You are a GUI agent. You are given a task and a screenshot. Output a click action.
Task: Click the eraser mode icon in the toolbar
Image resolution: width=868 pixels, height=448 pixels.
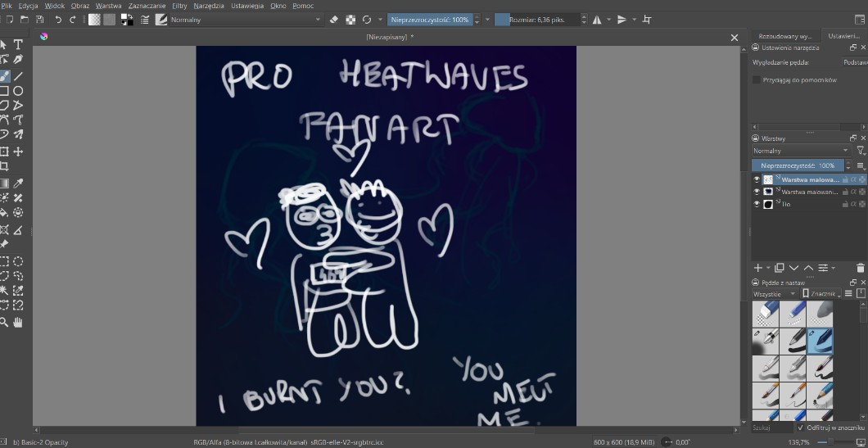pos(333,19)
